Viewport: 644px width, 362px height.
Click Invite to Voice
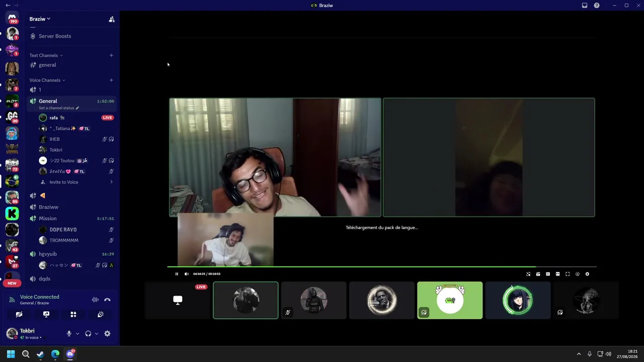pos(76,182)
